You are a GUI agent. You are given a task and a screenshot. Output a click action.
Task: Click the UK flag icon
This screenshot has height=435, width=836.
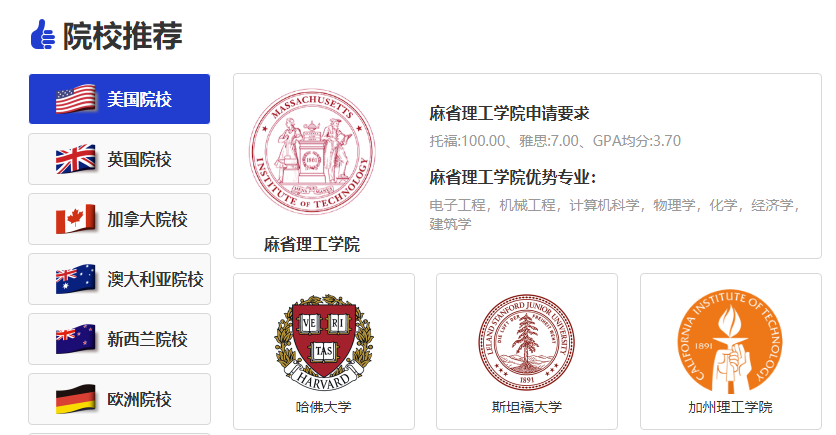tap(76, 159)
